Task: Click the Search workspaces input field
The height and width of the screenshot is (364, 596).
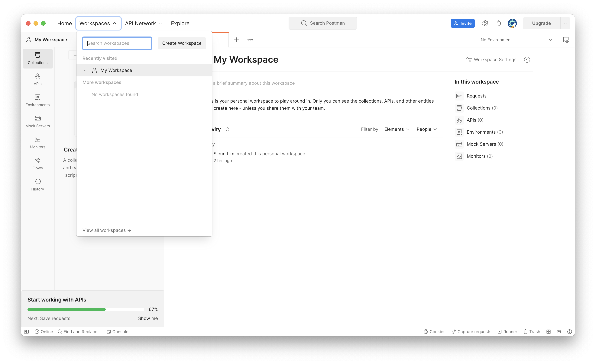Action: (x=118, y=43)
